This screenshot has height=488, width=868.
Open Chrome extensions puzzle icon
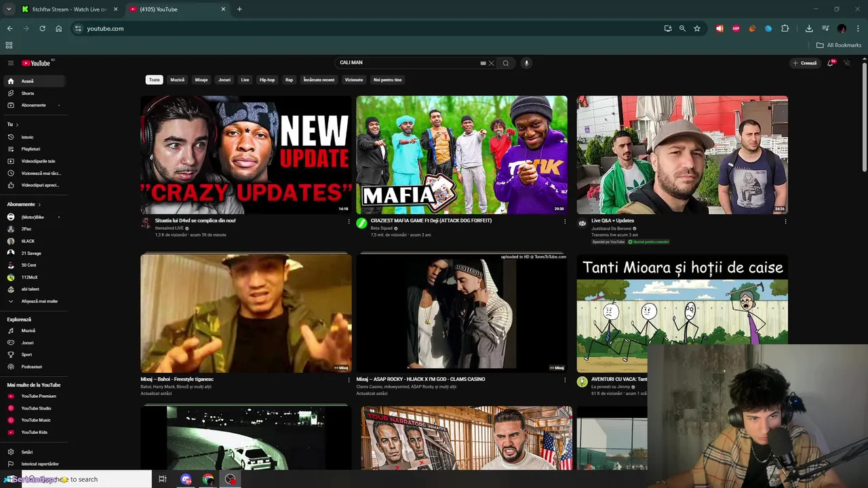click(x=785, y=28)
